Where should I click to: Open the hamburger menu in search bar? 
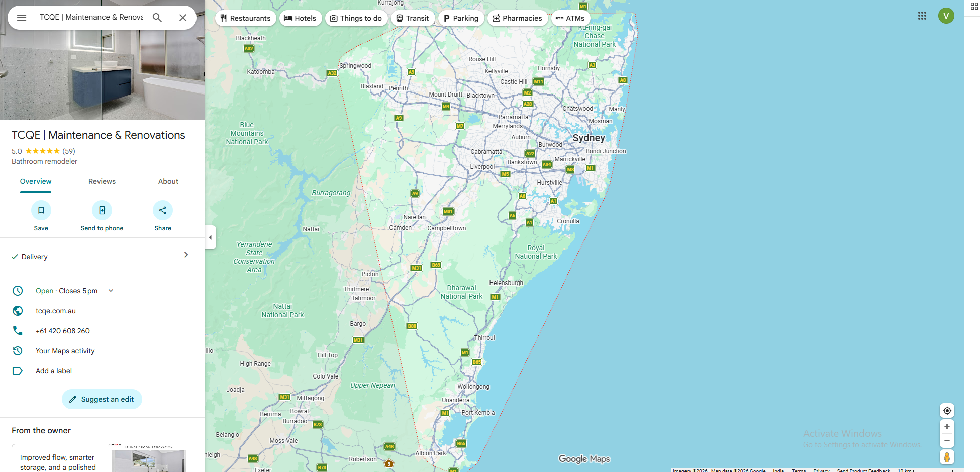click(22, 18)
